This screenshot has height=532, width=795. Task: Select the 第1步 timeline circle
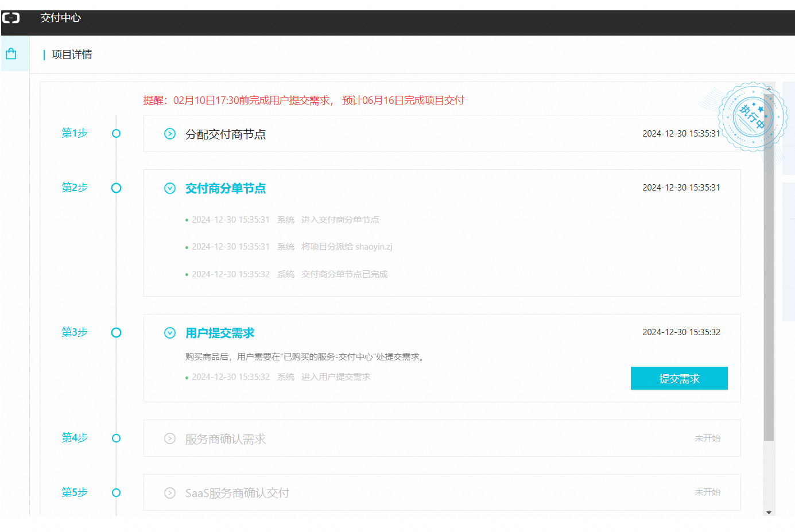pyautogui.click(x=116, y=133)
